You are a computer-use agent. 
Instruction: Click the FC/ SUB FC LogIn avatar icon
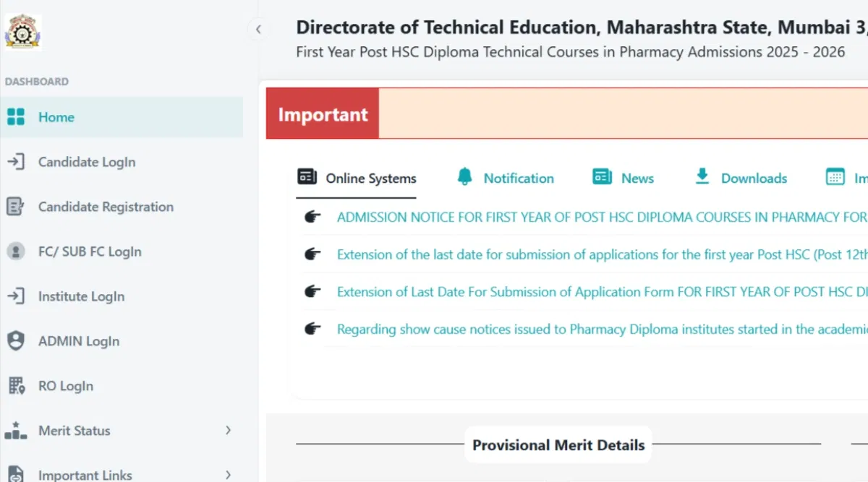coord(16,251)
